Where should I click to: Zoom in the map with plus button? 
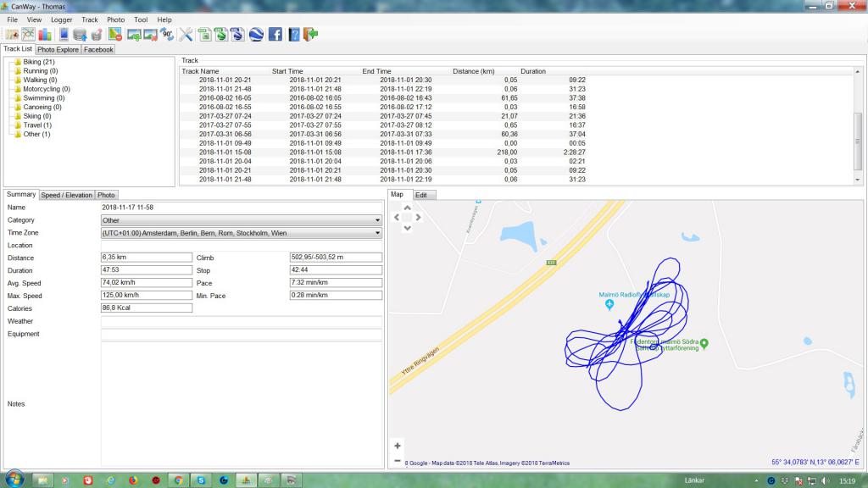coord(398,446)
